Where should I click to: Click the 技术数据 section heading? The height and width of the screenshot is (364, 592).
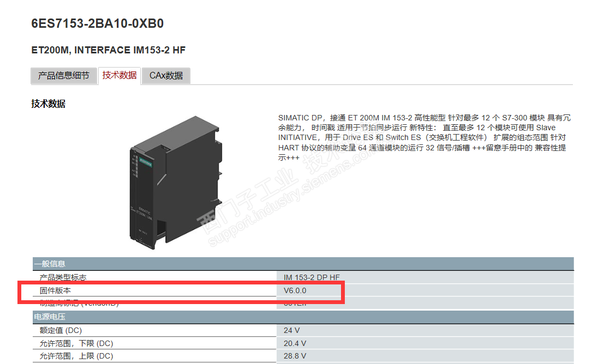(x=49, y=104)
